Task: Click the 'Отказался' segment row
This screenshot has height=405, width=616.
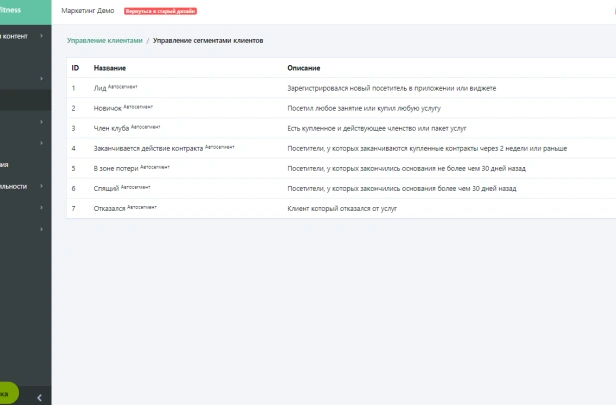Action: pos(110,207)
